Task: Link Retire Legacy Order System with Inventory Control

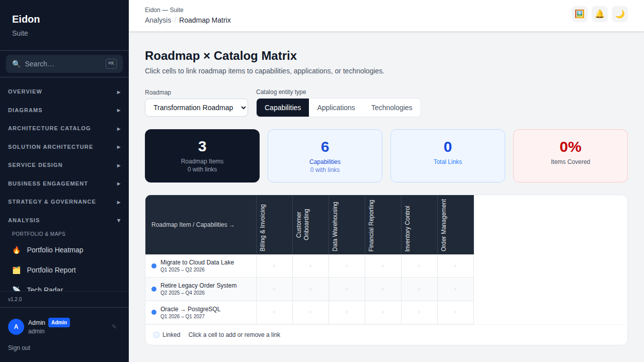Action: [419, 289]
